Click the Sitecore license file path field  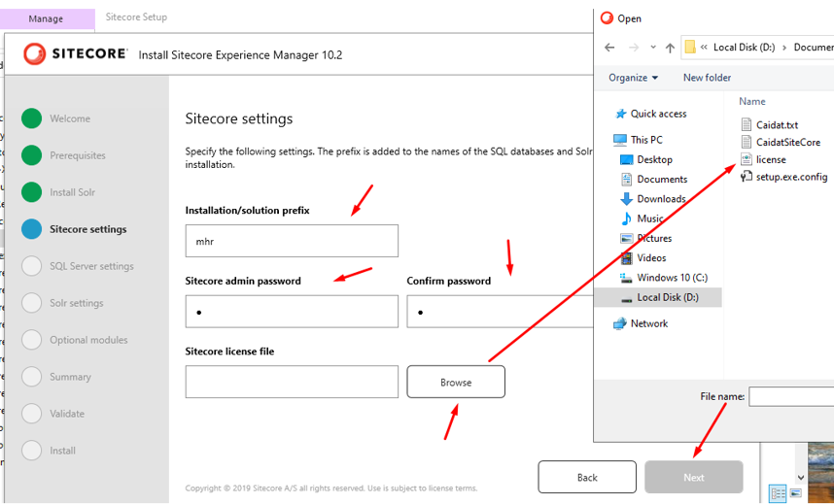coord(292,382)
